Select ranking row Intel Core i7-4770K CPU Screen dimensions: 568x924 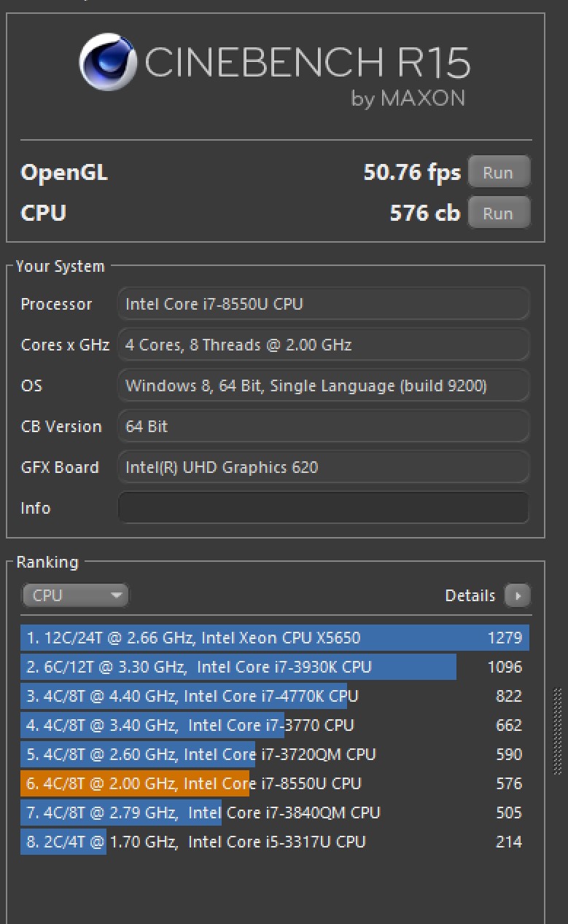pyautogui.click(x=275, y=696)
